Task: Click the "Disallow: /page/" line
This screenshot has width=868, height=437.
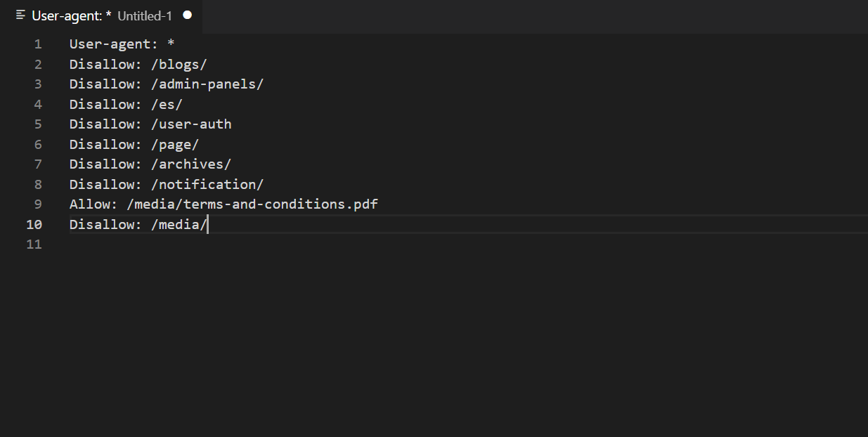Action: point(134,145)
